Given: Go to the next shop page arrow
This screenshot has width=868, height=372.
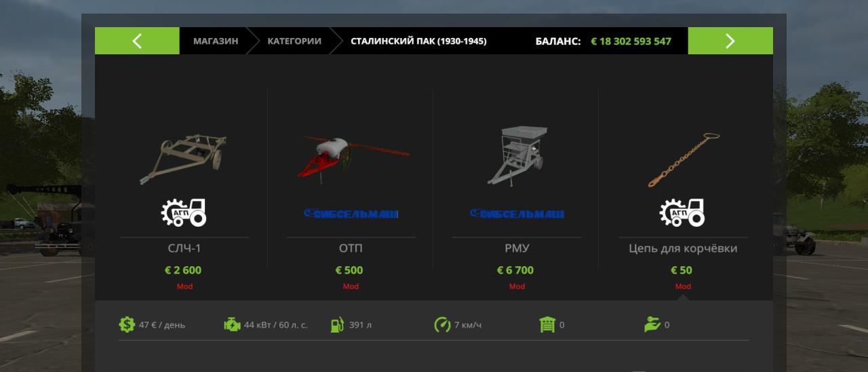Looking at the screenshot, I should pos(730,41).
